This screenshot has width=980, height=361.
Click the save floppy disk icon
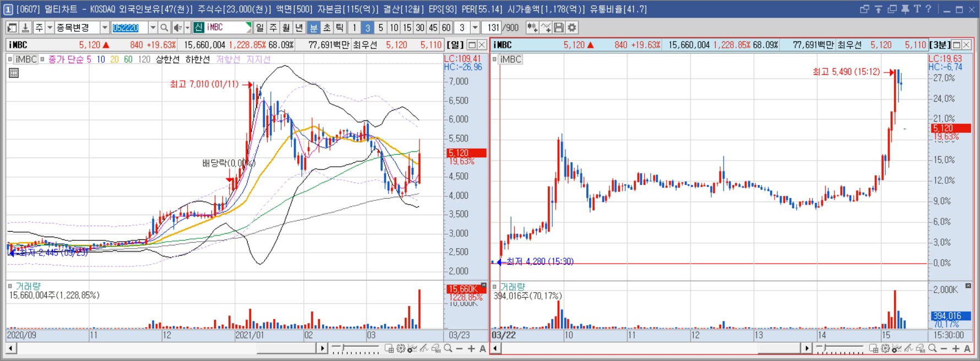[x=559, y=28]
